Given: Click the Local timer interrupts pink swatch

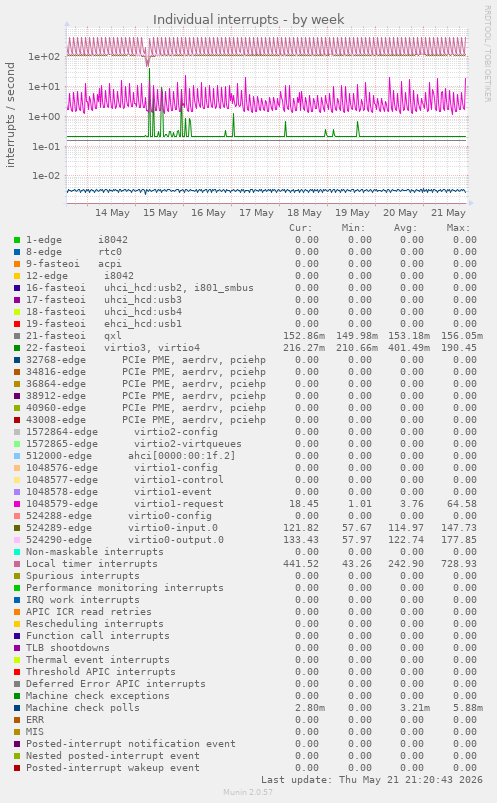Looking at the screenshot, I should [x=17, y=564].
